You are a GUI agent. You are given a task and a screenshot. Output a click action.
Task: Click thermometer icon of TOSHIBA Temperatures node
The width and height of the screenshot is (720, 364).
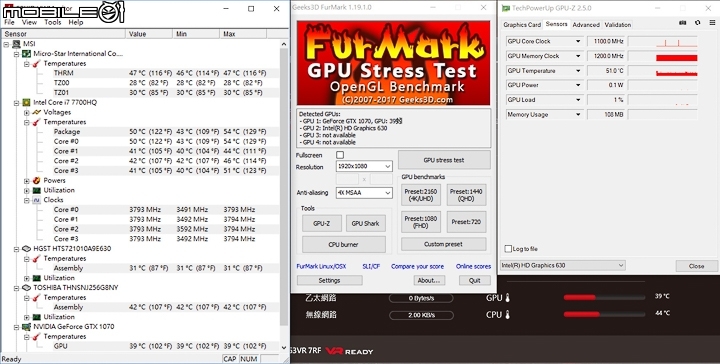pos(37,297)
